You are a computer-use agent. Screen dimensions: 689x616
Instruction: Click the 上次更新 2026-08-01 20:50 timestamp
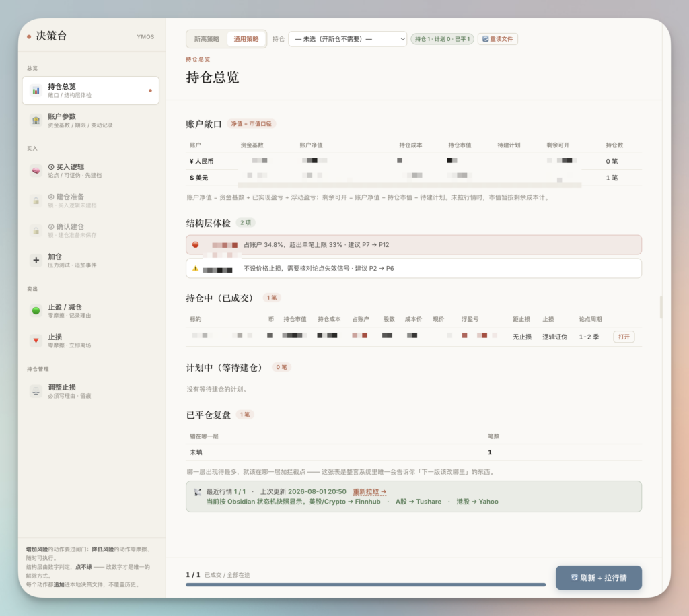pos(303,491)
